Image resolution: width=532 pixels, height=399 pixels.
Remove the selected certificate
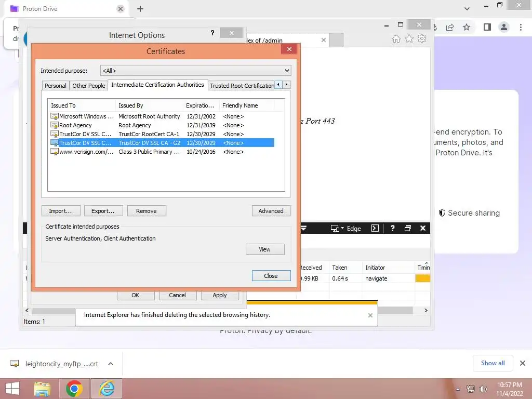tap(147, 211)
